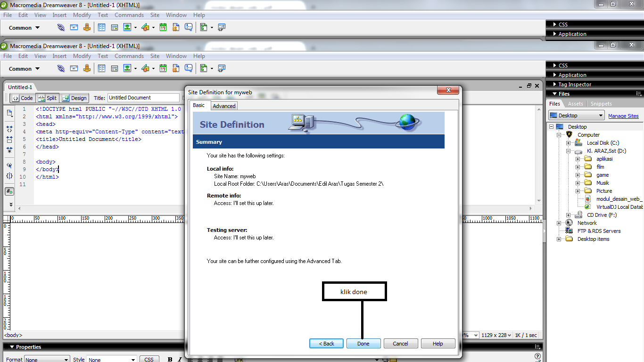Click Media icon in lower window Insert bar
The image size is (644, 362).
(x=145, y=68)
